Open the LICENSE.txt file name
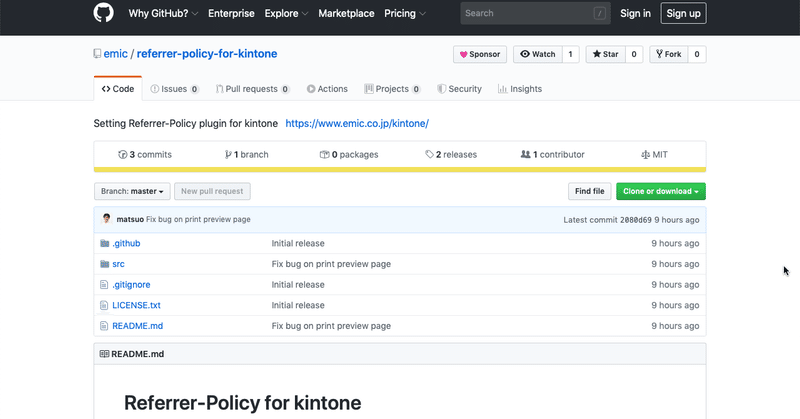Image resolution: width=800 pixels, height=419 pixels. 136,305
